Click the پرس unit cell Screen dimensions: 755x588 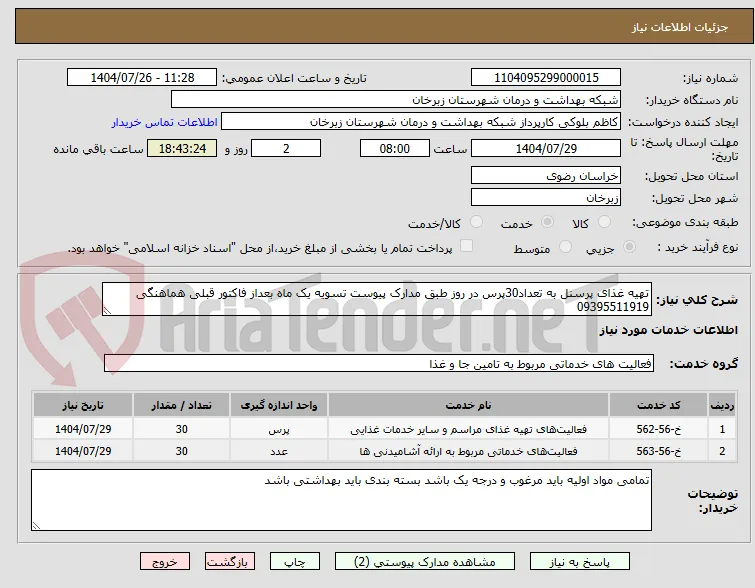click(x=279, y=429)
